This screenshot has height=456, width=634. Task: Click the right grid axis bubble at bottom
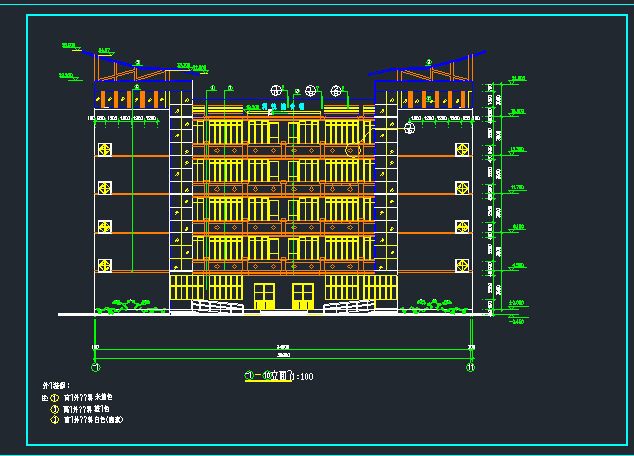[x=470, y=367]
